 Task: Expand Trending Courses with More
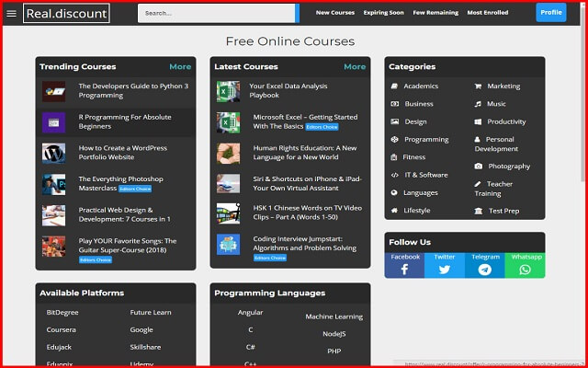tap(180, 67)
